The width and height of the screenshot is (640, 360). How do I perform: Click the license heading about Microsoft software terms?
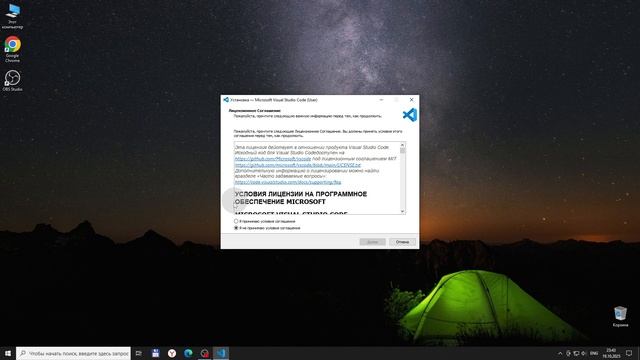pos(301,198)
